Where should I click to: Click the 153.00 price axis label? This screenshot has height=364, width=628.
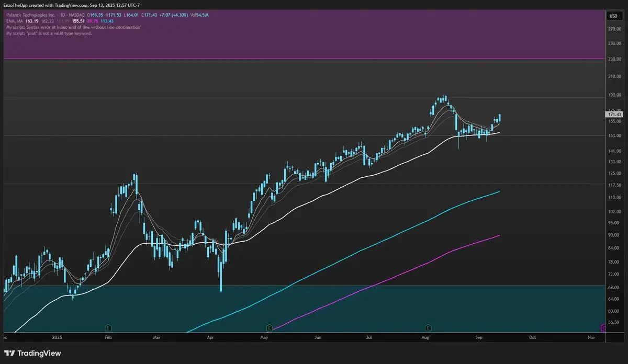[x=614, y=136]
